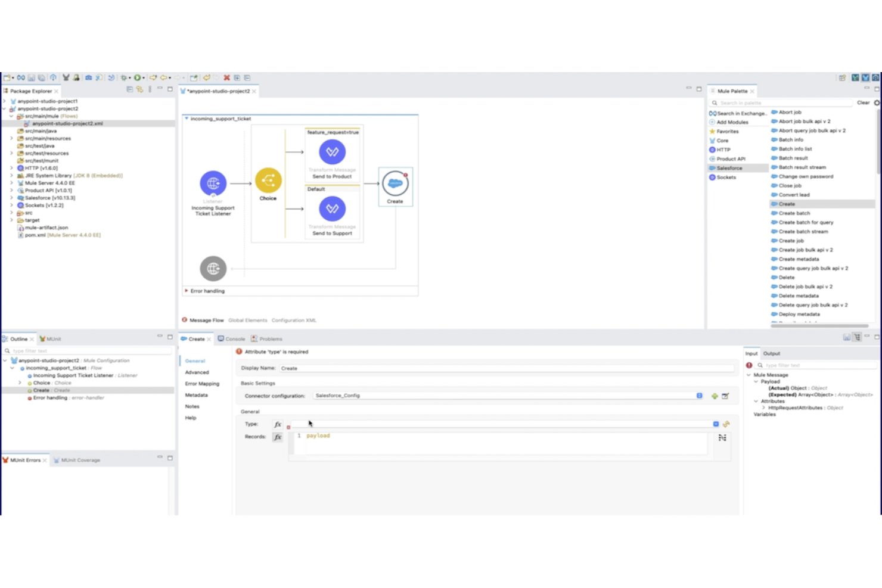This screenshot has height=588, width=882.
Task: Toggle Link with Editor in Package Explorer
Action: click(138, 88)
